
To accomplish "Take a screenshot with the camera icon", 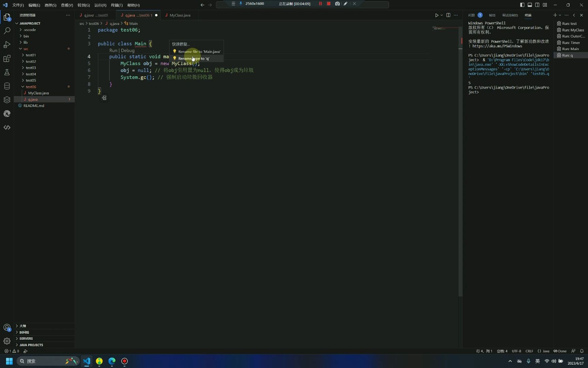I will [x=337, y=4].
